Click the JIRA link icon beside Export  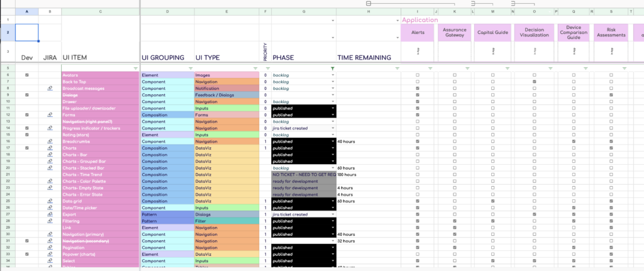(50, 214)
